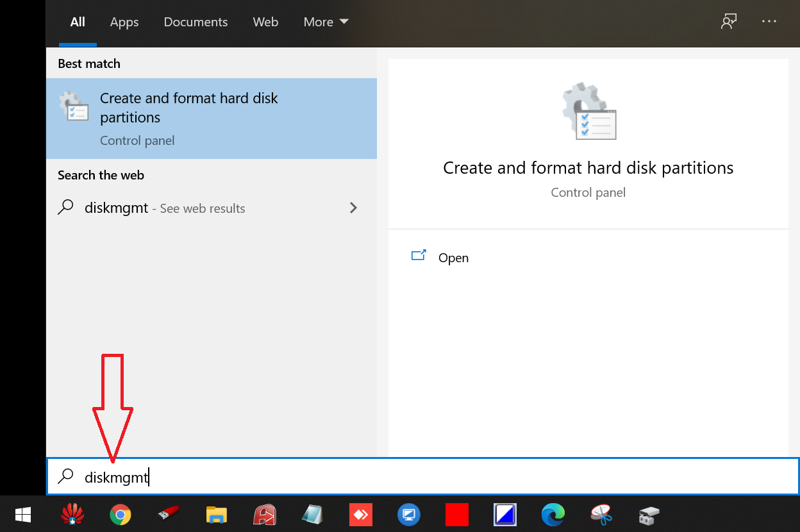Switch to the Documents tab

click(196, 21)
